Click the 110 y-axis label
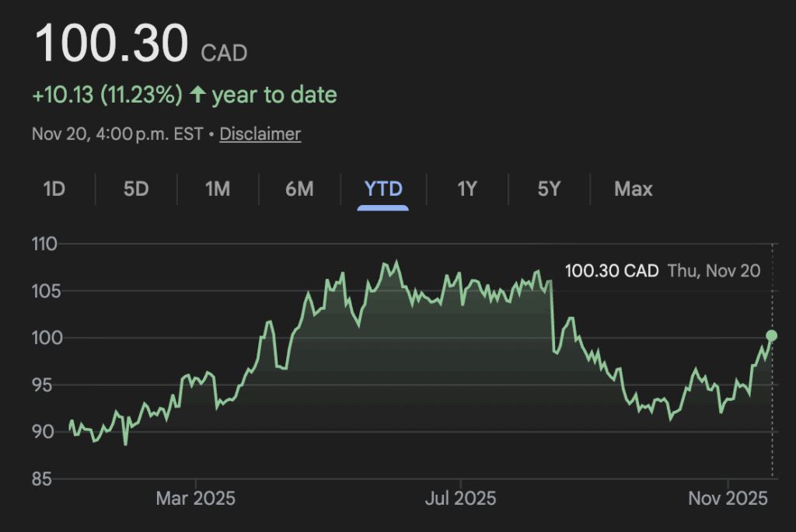 point(45,244)
